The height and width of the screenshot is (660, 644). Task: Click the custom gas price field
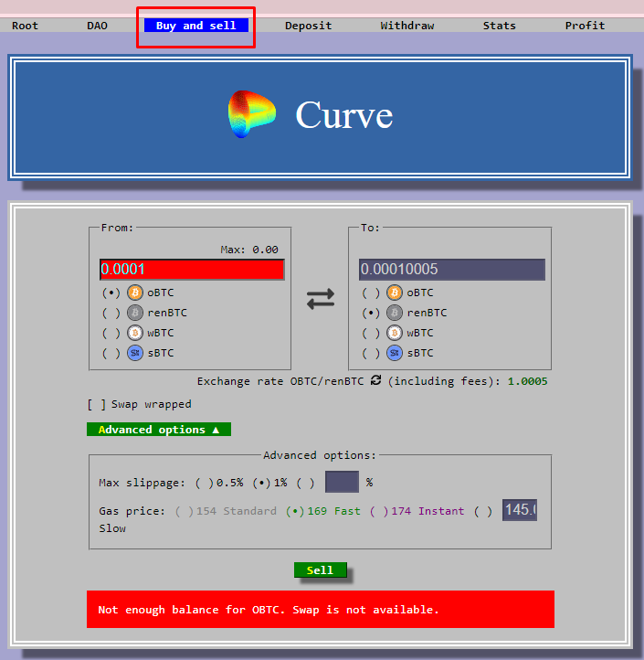(520, 510)
